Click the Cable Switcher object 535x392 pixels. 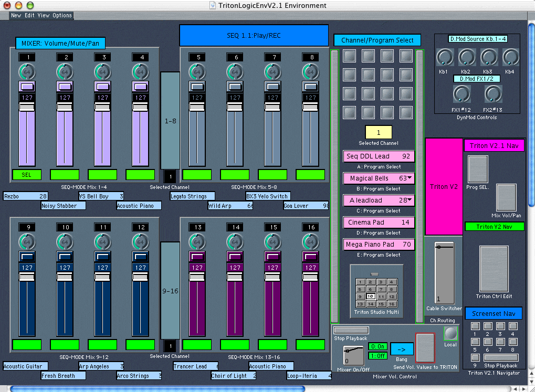pos(444,273)
